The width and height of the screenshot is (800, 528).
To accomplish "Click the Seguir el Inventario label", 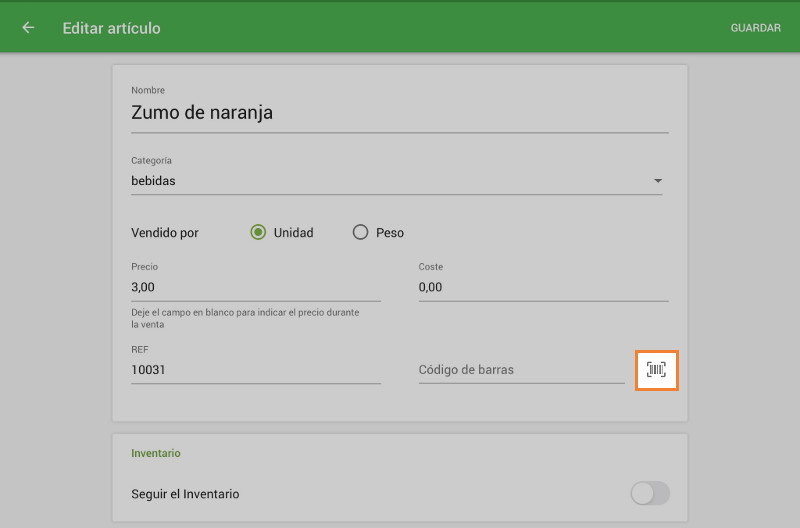I will (x=185, y=494).
